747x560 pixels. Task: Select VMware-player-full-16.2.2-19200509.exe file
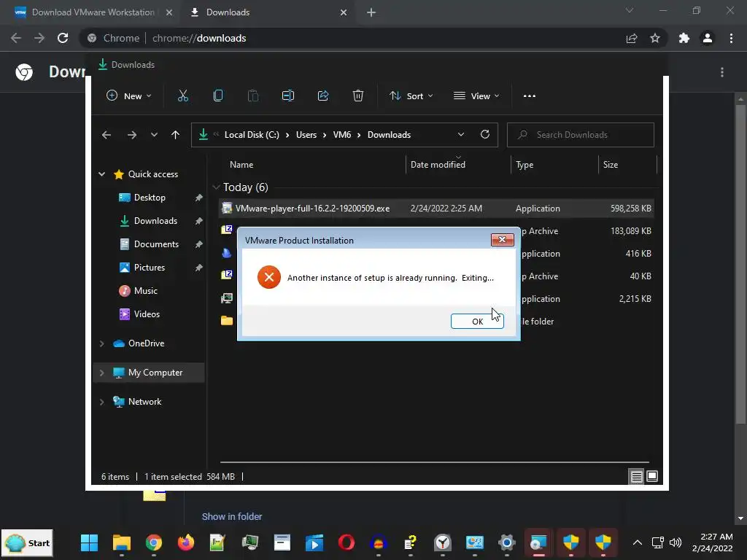pos(436,208)
